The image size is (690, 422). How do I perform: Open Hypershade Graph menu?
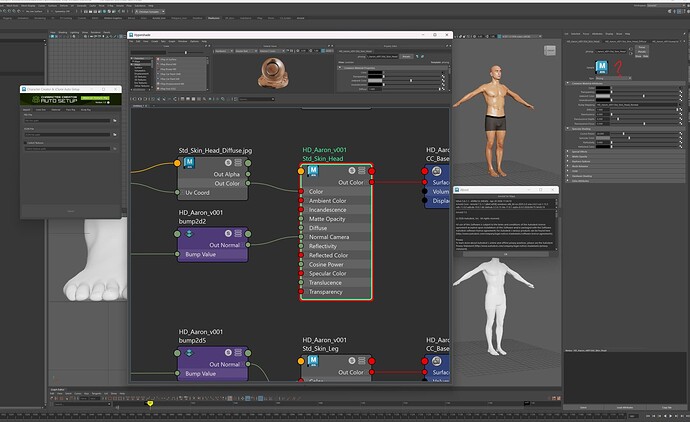tap(172, 41)
